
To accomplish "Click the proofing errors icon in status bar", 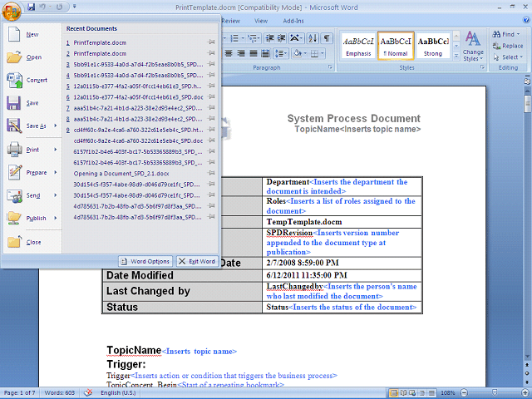I will [x=88, y=392].
